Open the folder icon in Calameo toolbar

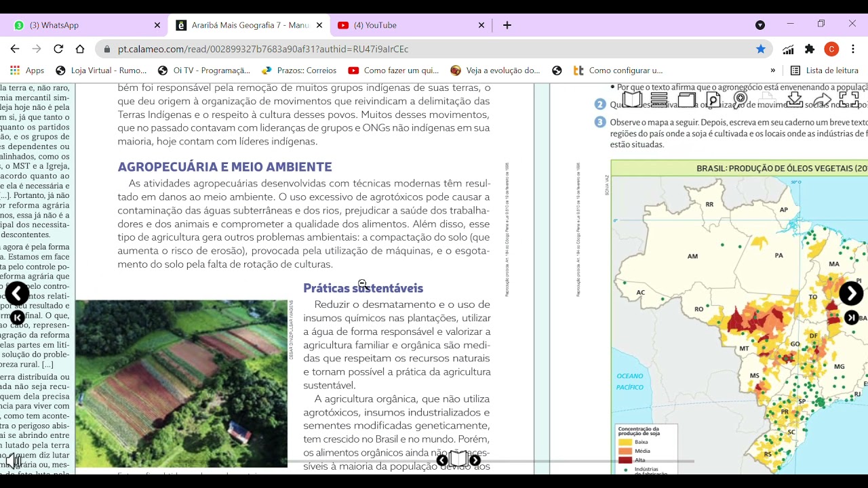[x=687, y=100]
